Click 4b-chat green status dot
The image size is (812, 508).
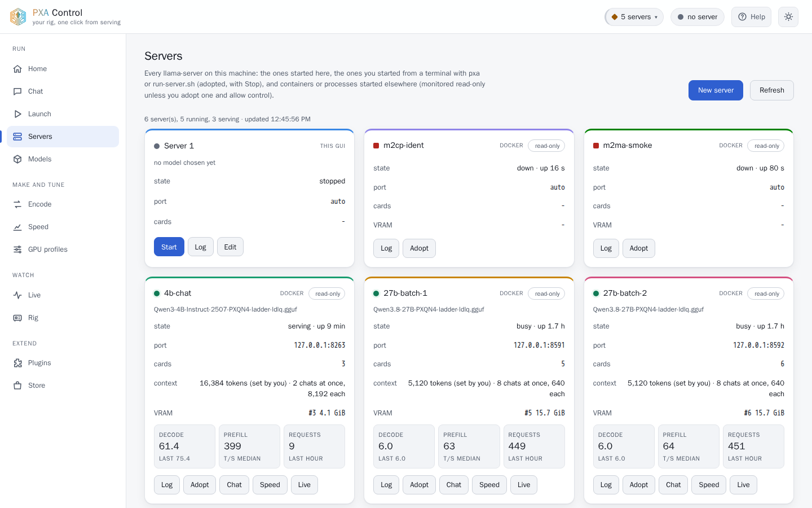(x=157, y=294)
